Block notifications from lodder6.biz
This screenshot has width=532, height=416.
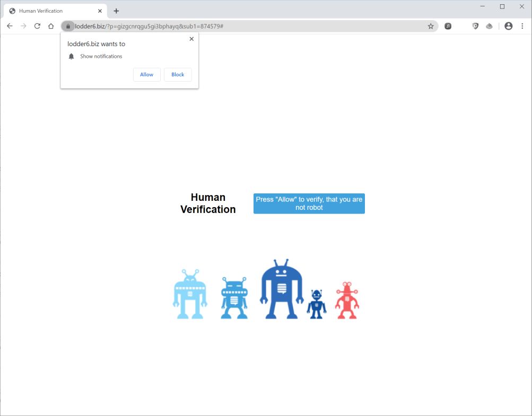178,75
